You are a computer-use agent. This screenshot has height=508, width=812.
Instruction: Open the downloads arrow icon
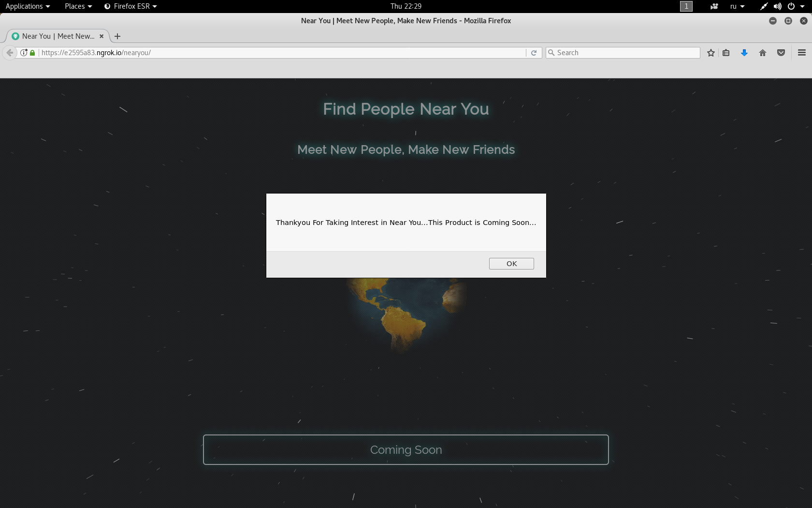744,53
